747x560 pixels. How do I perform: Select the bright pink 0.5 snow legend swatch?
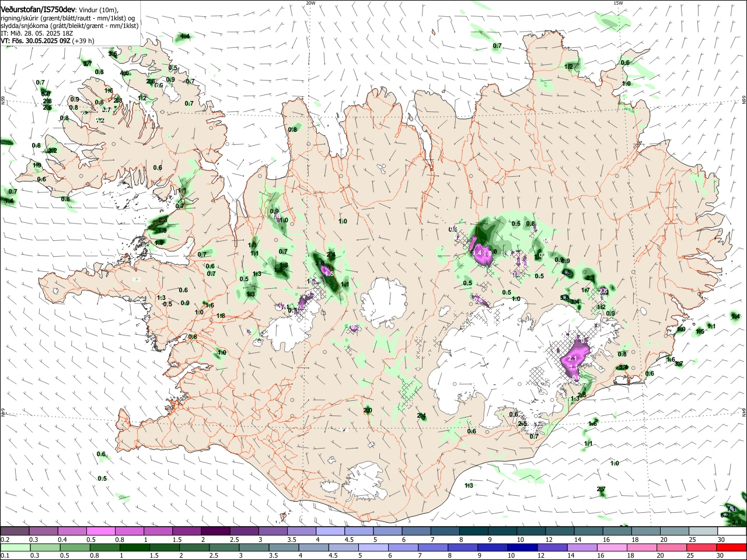coord(100,531)
